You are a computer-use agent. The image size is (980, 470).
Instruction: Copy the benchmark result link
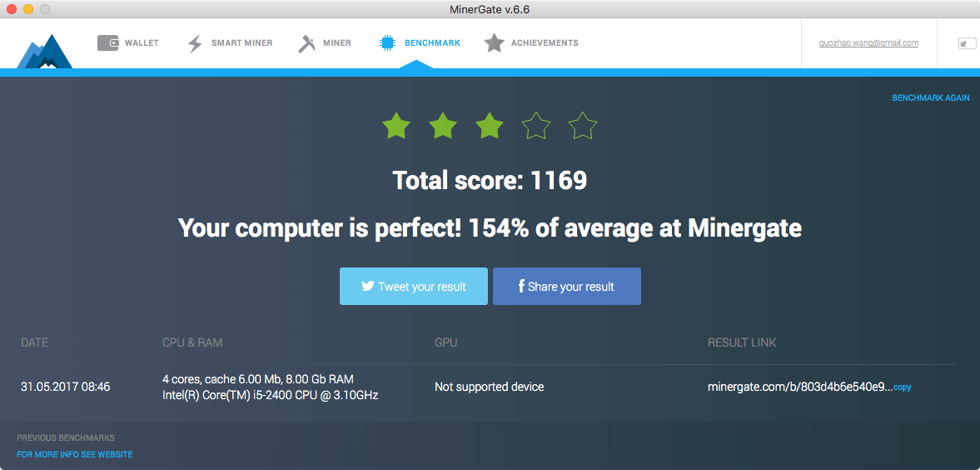(x=902, y=387)
